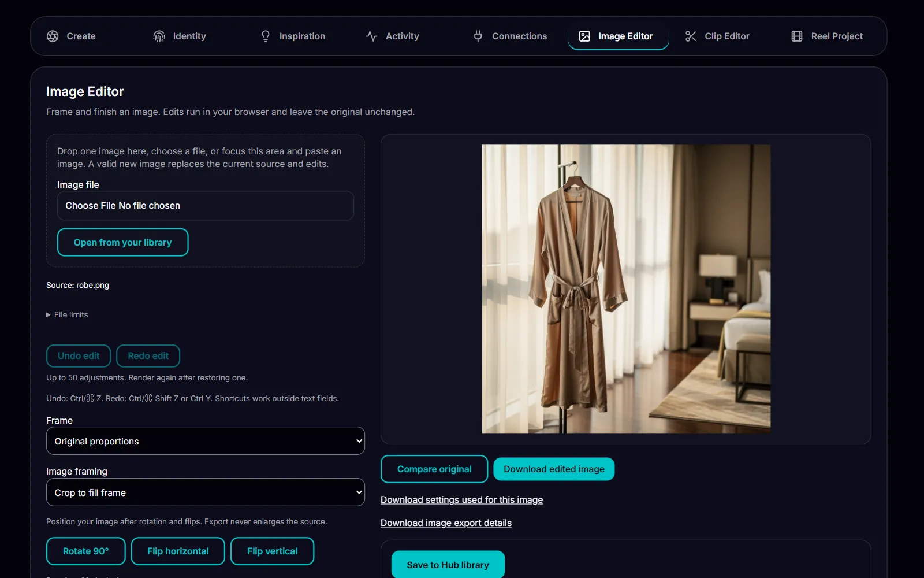Viewport: 924px width, 578px height.
Task: Click the 'Image Editor' heading
Action: tap(85, 91)
